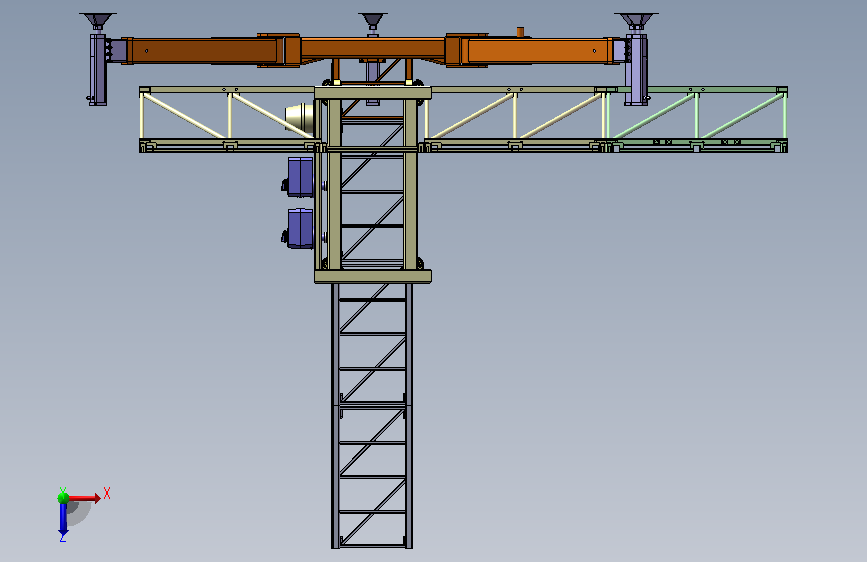Image resolution: width=867 pixels, height=562 pixels.
Task: Click the red X axis arrow of triad
Action: tap(86, 498)
